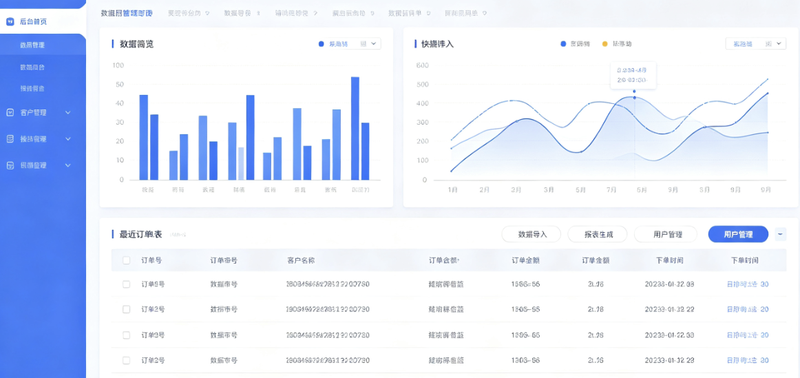
Task: Click the 数据导入 button
Action: [532, 234]
